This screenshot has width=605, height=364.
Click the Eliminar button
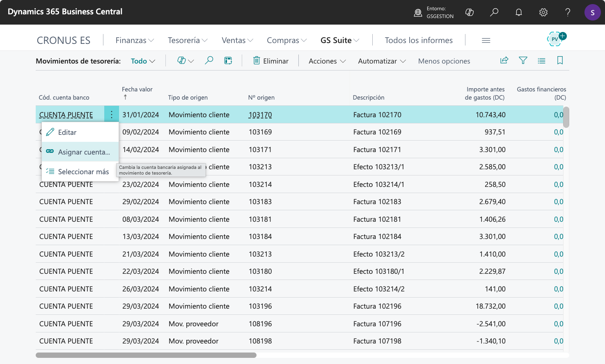click(x=270, y=61)
